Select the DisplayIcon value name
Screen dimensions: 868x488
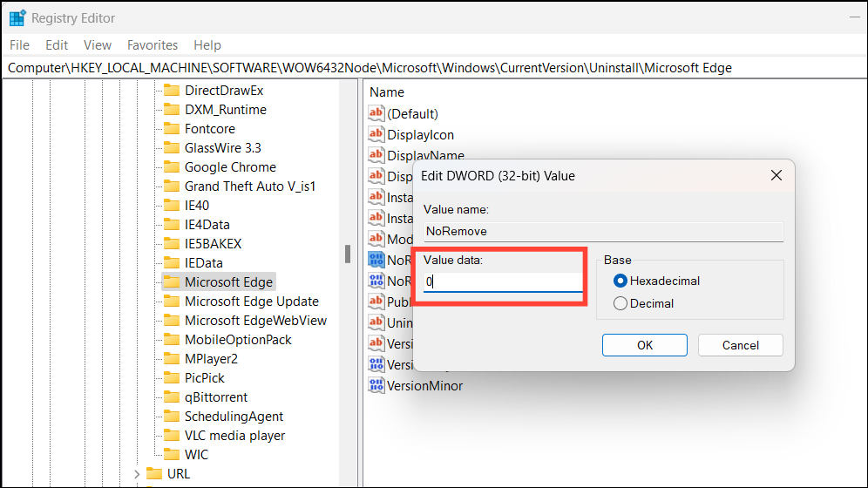tap(420, 134)
